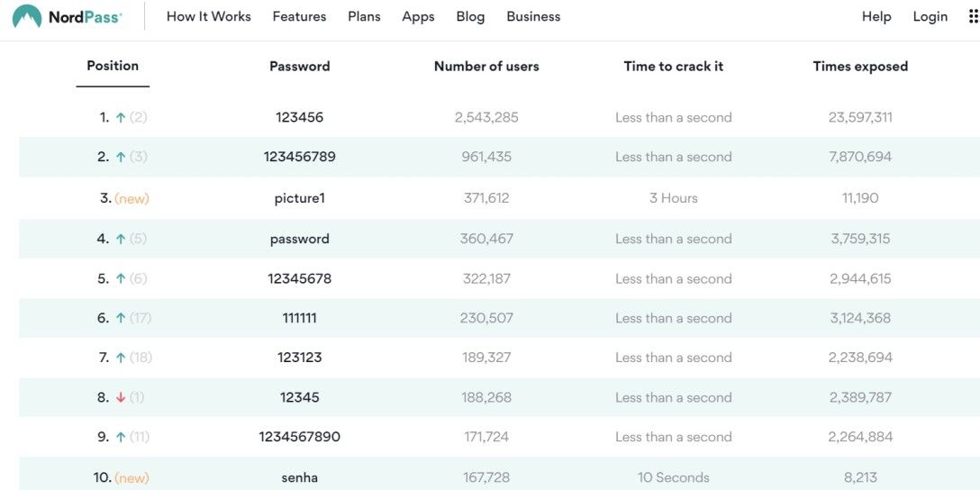Open the Features menu item
This screenshot has width=980, height=490.
tap(299, 16)
